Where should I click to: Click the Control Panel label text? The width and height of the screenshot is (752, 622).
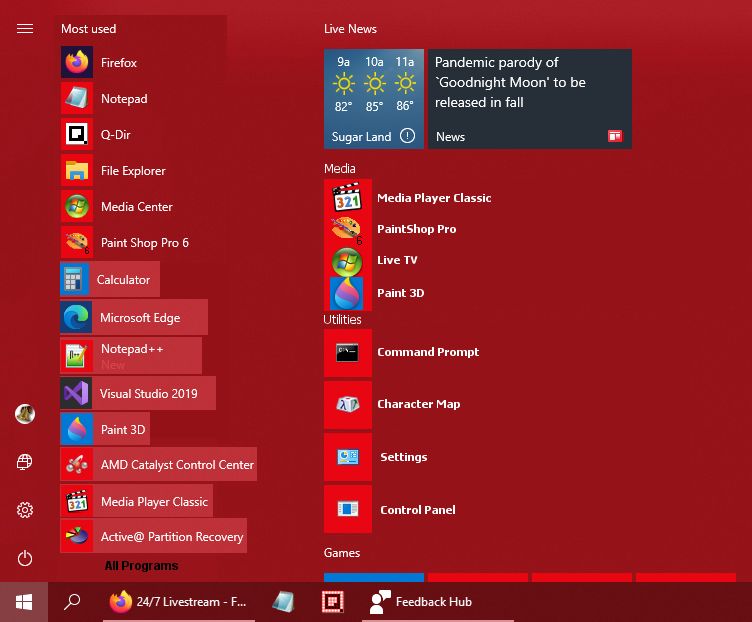tap(418, 510)
